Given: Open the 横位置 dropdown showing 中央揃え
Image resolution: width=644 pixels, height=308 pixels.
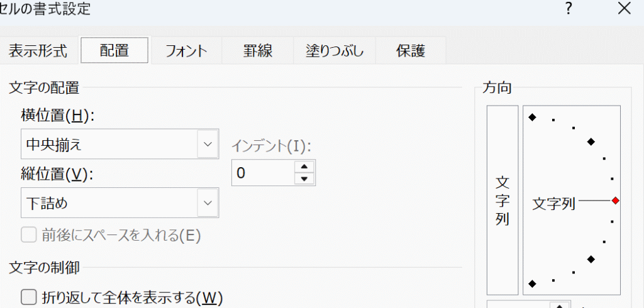Looking at the screenshot, I should (x=119, y=144).
